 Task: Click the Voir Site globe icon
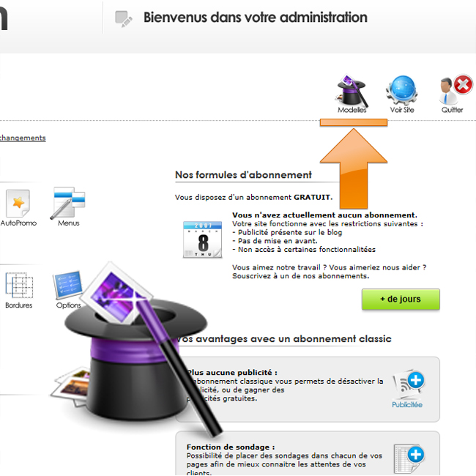pos(401,90)
